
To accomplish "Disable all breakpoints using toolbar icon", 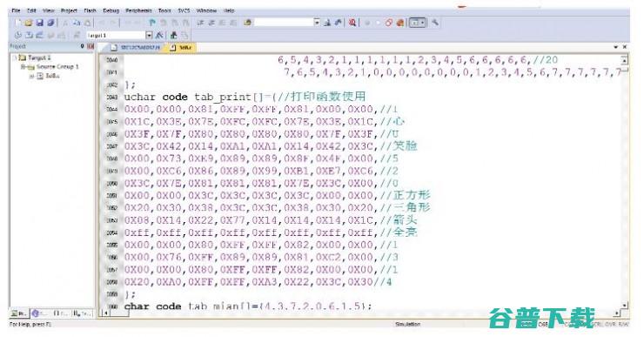I will tap(388, 23).
